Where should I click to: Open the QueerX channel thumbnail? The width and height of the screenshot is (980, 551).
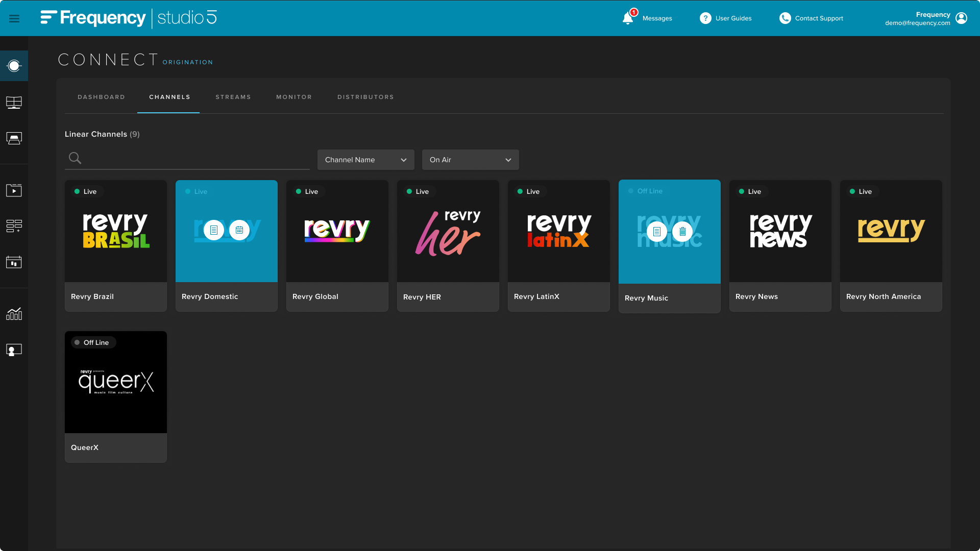pos(116,382)
